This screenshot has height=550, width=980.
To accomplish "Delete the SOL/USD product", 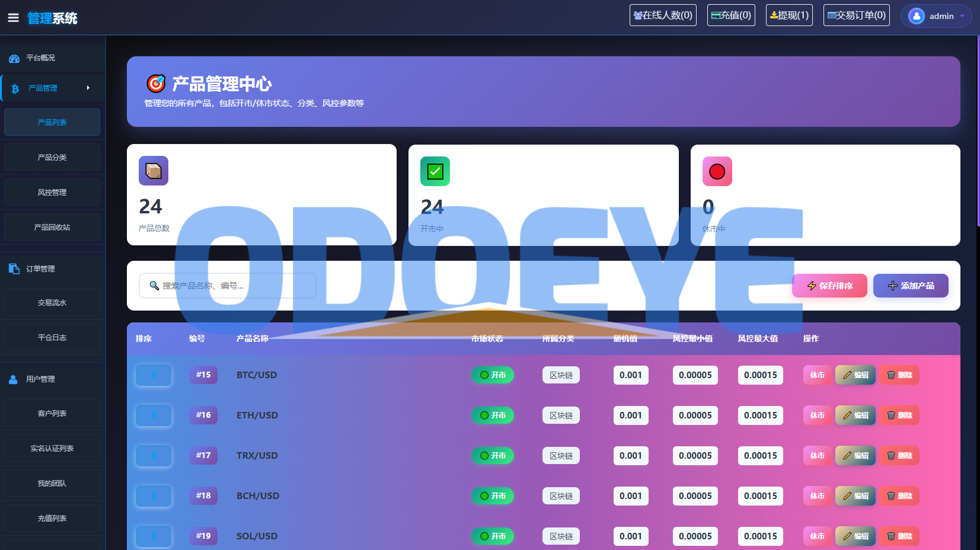I will tap(899, 536).
